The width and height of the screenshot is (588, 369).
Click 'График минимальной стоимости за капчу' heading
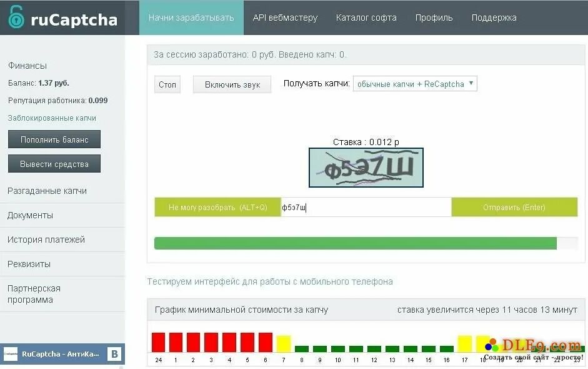click(241, 310)
